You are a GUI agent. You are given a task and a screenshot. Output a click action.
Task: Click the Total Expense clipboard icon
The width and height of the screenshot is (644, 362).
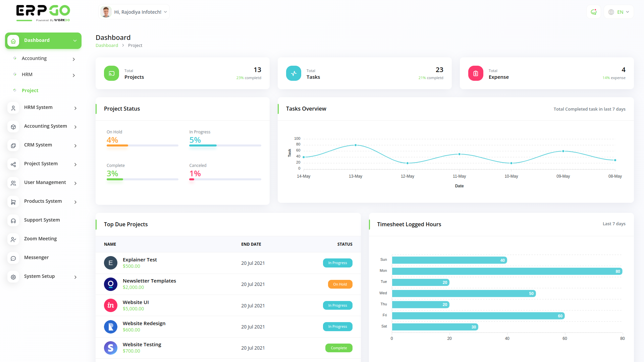point(476,73)
